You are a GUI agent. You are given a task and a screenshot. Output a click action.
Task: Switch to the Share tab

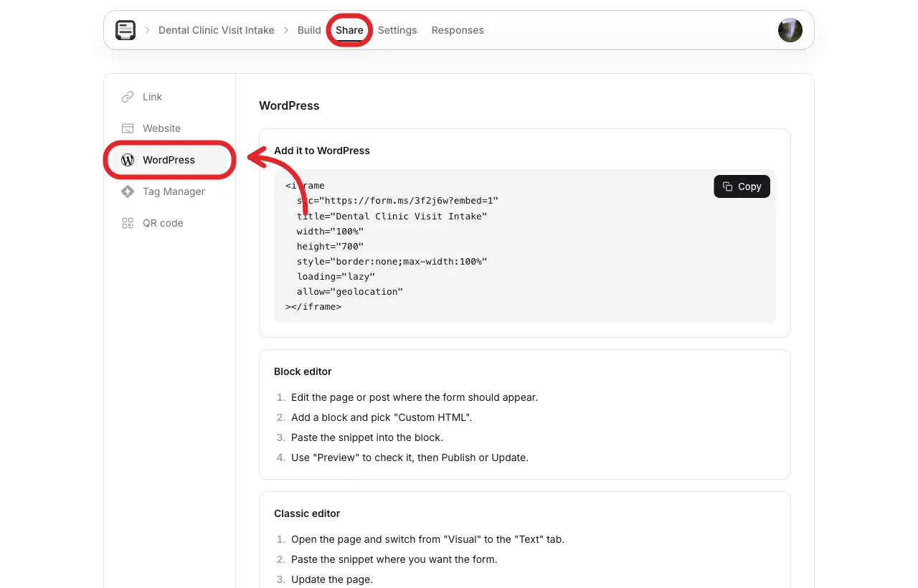[x=349, y=30]
